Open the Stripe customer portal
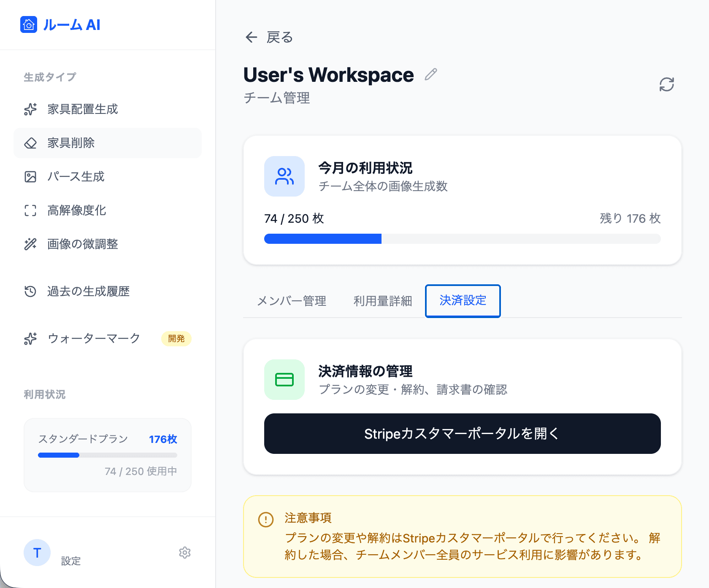 [x=462, y=434]
